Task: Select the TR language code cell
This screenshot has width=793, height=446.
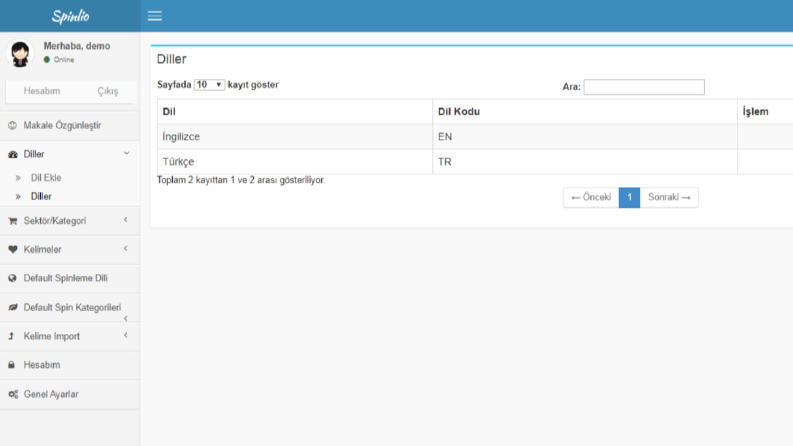Action: click(x=585, y=162)
